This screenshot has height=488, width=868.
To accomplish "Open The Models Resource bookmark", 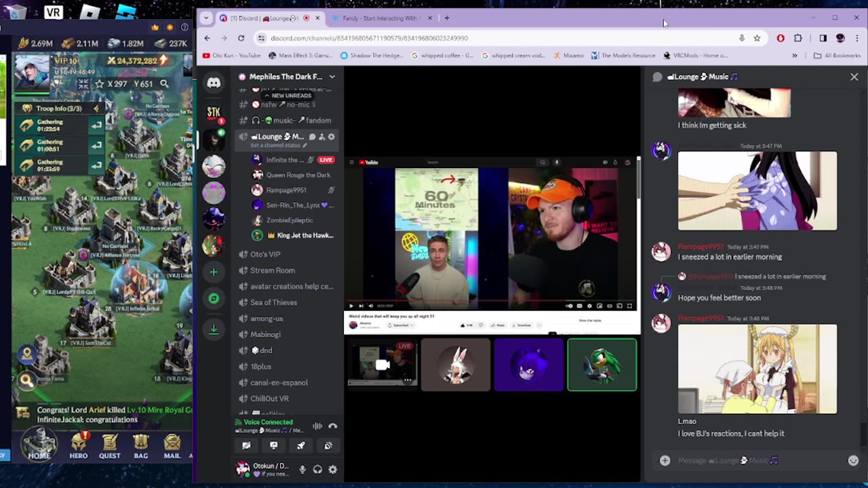I will click(623, 56).
